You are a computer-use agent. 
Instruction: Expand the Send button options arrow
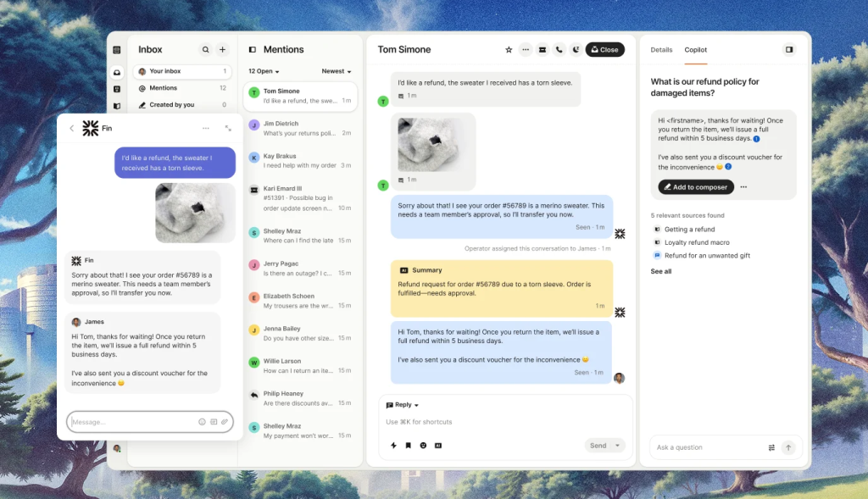pos(618,445)
